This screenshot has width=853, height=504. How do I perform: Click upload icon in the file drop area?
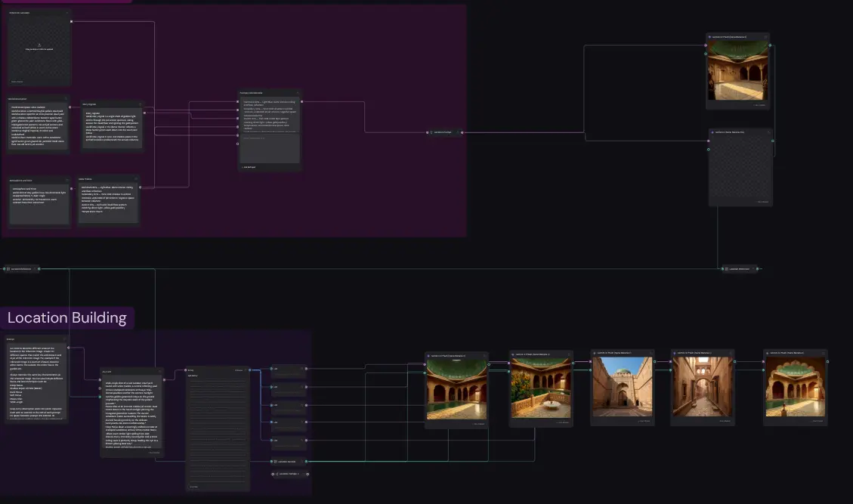tap(39, 45)
